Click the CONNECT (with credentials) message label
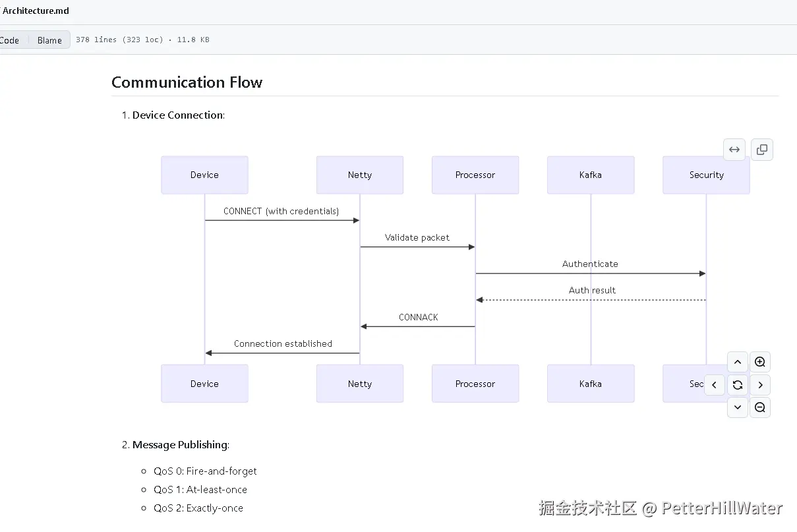797x532 pixels. (x=281, y=211)
